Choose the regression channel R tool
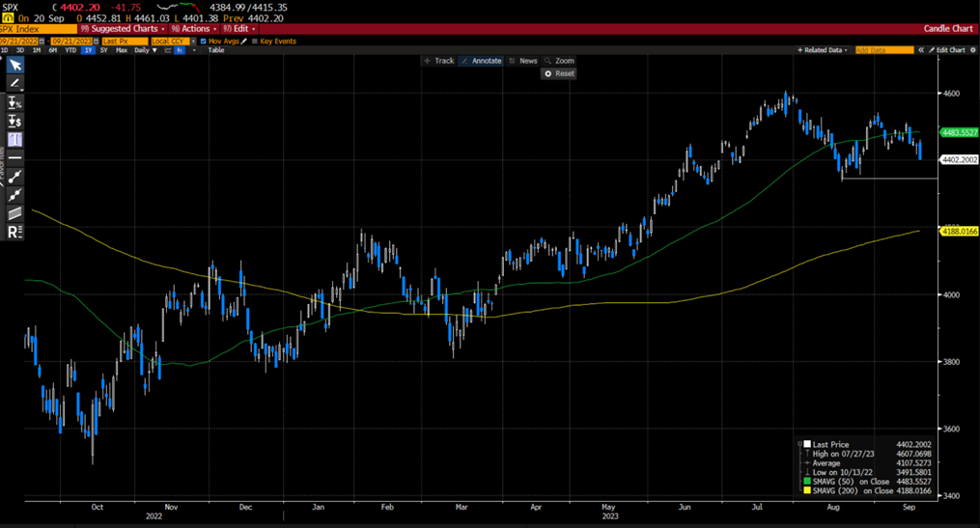The height and width of the screenshot is (528, 980). [14, 232]
